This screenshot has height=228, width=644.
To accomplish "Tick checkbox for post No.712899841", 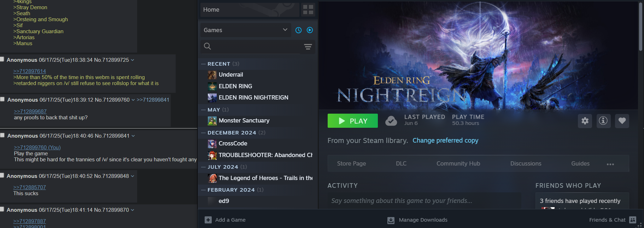I will click(x=2, y=135).
